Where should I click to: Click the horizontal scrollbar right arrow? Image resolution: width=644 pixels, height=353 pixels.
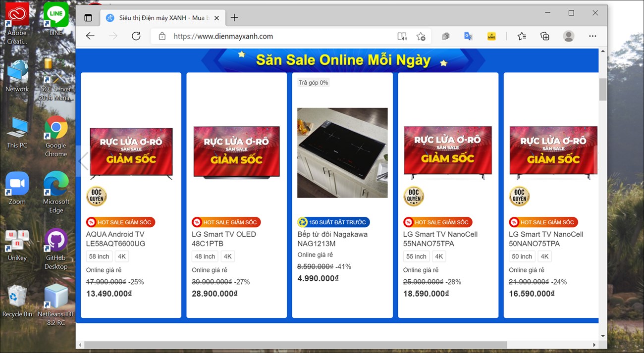pyautogui.click(x=594, y=344)
